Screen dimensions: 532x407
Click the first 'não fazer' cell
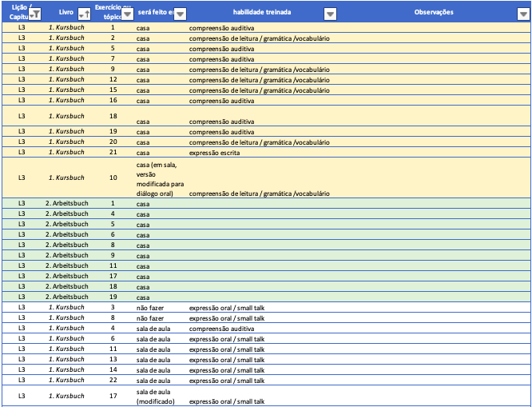click(149, 307)
